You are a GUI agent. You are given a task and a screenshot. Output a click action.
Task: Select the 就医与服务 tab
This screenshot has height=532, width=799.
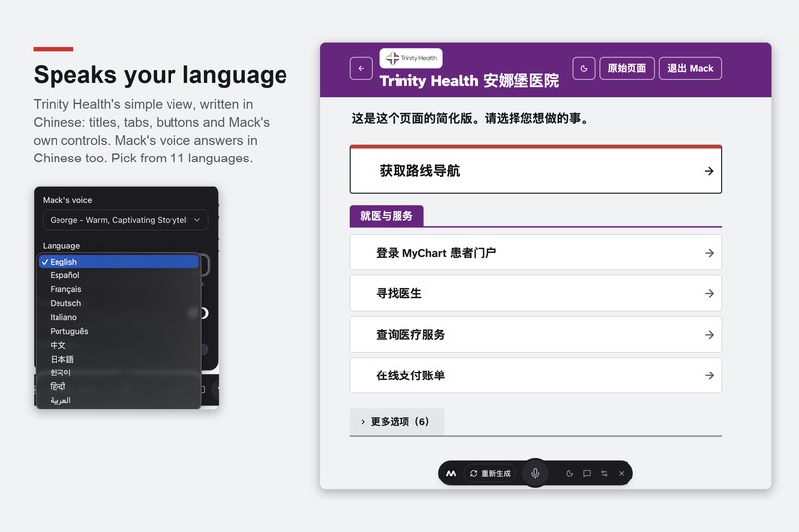387,216
